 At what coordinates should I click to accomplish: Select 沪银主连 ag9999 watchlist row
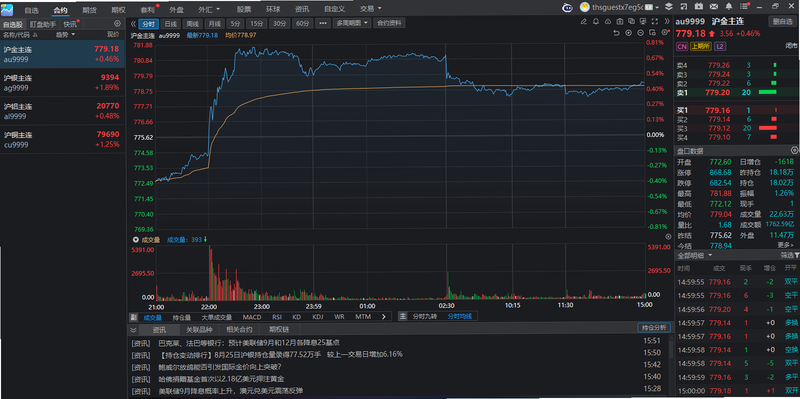[62, 83]
